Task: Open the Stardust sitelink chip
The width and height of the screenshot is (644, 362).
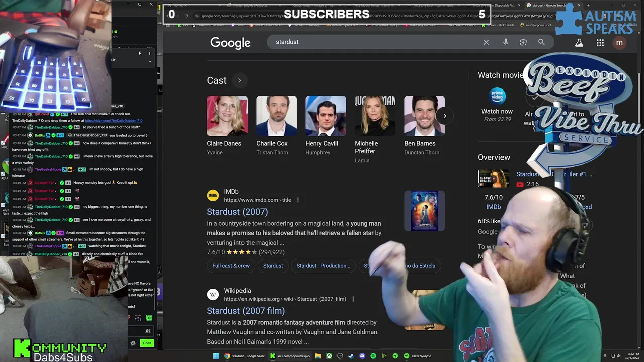Action: pyautogui.click(x=273, y=266)
